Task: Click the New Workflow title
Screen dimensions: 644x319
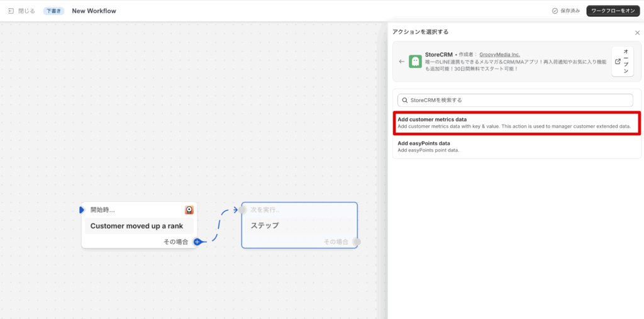Action: [94, 11]
